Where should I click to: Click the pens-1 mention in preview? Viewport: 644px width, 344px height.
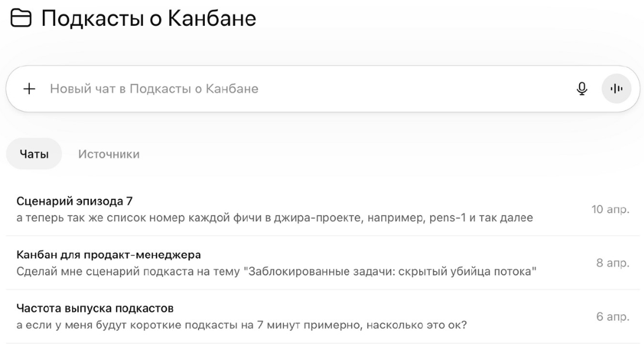pyautogui.click(x=448, y=218)
